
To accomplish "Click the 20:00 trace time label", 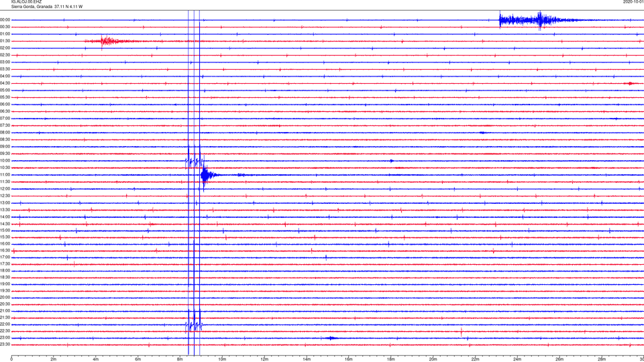I will (x=5, y=298).
